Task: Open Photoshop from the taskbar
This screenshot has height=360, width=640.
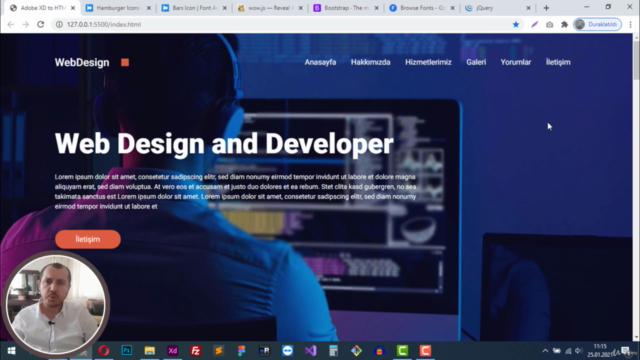Action: click(x=127, y=351)
